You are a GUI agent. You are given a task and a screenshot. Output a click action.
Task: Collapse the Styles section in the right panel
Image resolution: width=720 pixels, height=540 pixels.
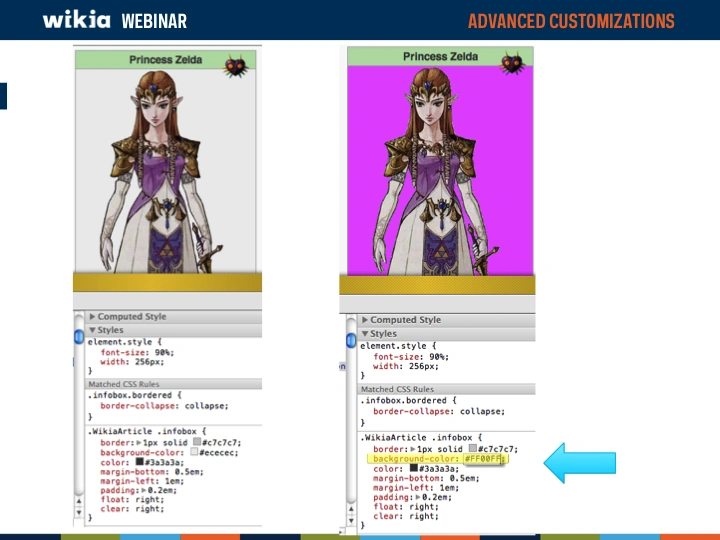366,334
